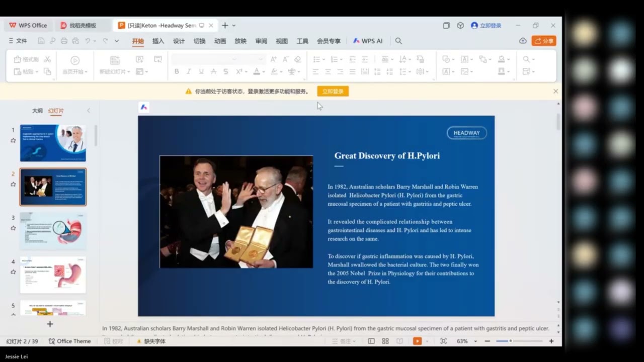Toggle align text left
Screen dimensions: 644x362
(x=315, y=71)
